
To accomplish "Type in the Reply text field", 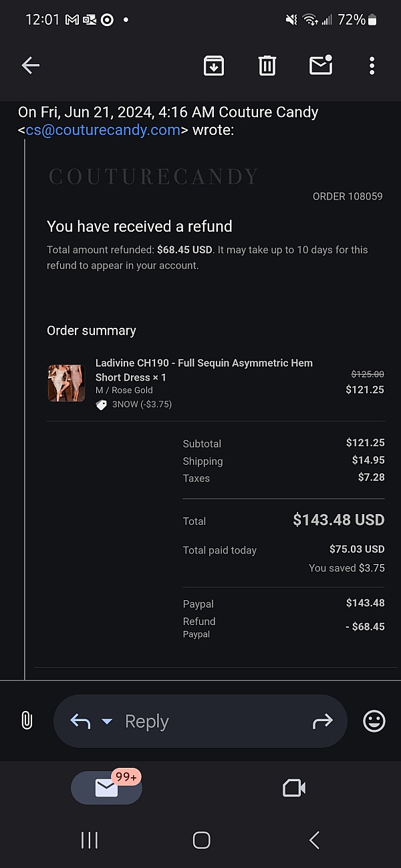I will click(200, 721).
